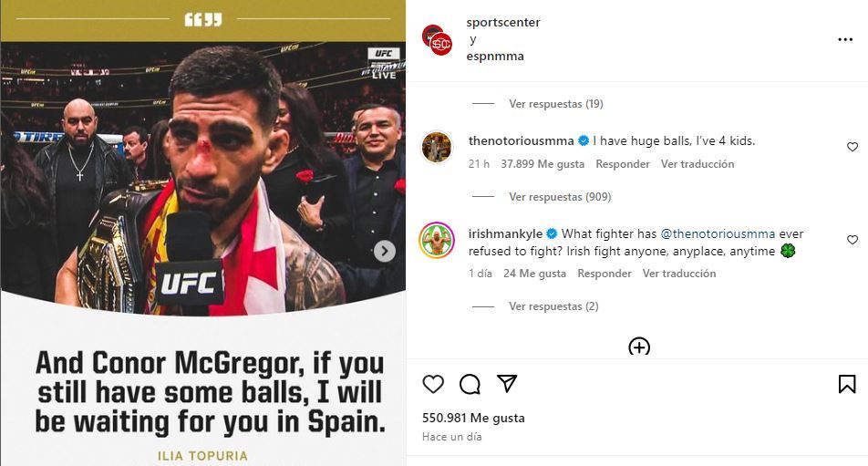Save the post with the bookmark icon

846,384
